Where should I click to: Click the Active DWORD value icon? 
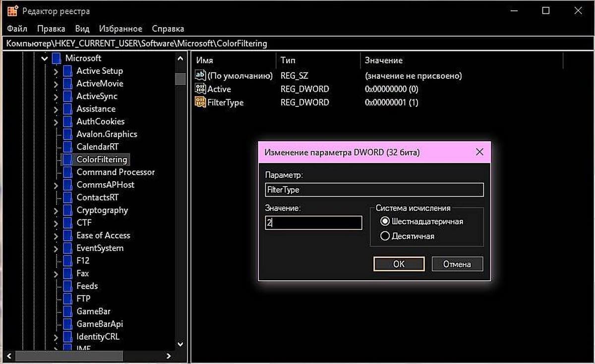[x=200, y=89]
